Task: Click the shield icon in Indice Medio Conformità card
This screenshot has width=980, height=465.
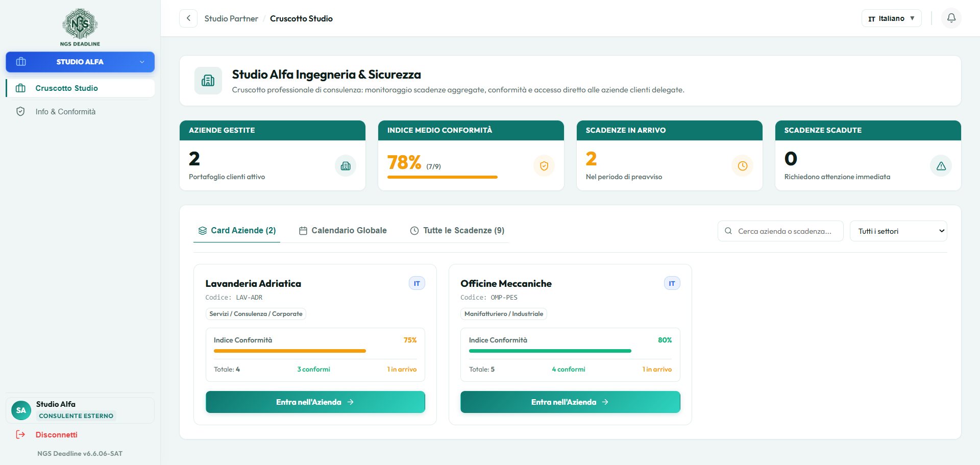Action: [x=544, y=166]
